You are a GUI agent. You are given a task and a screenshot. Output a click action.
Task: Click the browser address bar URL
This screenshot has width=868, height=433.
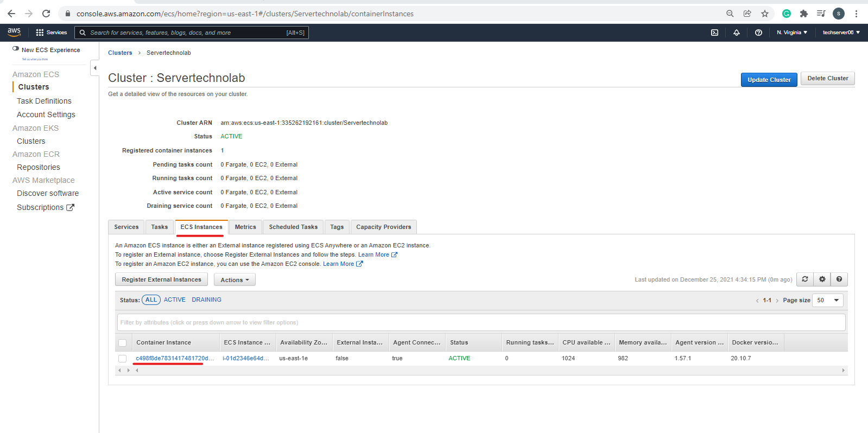[245, 14]
